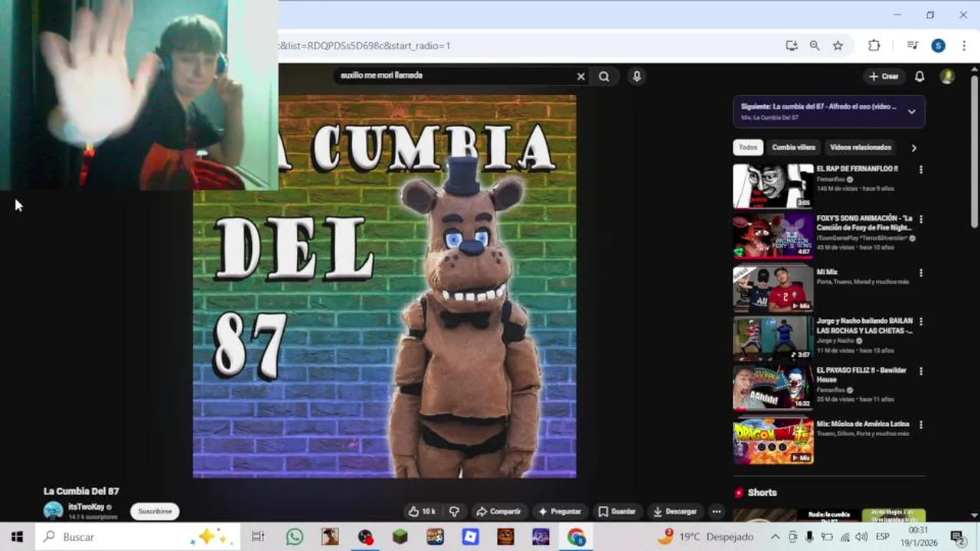The height and width of the screenshot is (551, 980).
Task: Open Mix: Música de América Latina thumbnail
Action: point(773,441)
